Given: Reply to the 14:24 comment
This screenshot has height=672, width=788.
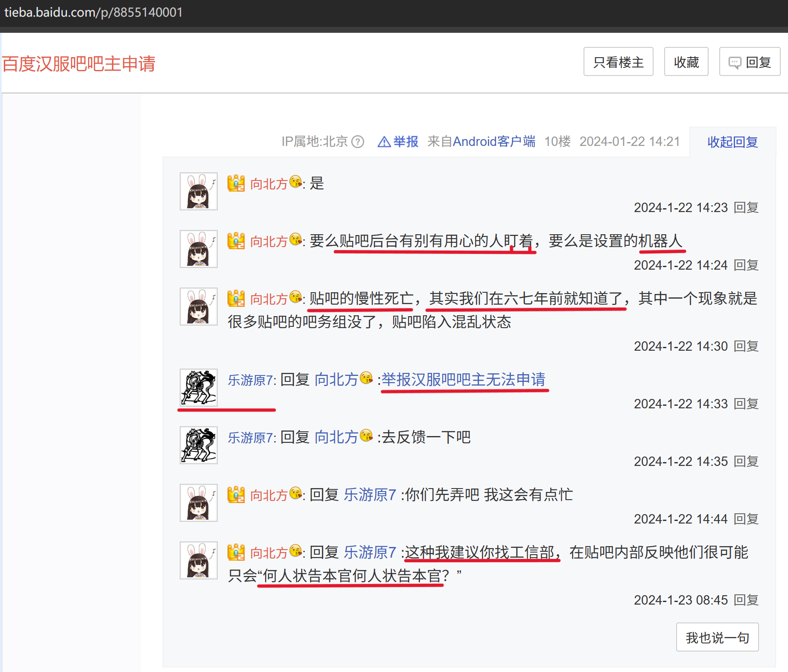Looking at the screenshot, I should (x=746, y=265).
